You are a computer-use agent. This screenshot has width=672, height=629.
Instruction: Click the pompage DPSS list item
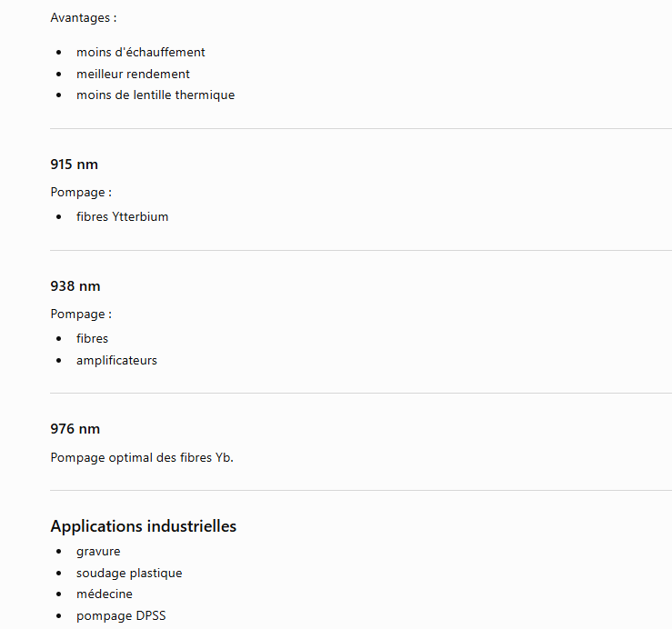tap(121, 616)
